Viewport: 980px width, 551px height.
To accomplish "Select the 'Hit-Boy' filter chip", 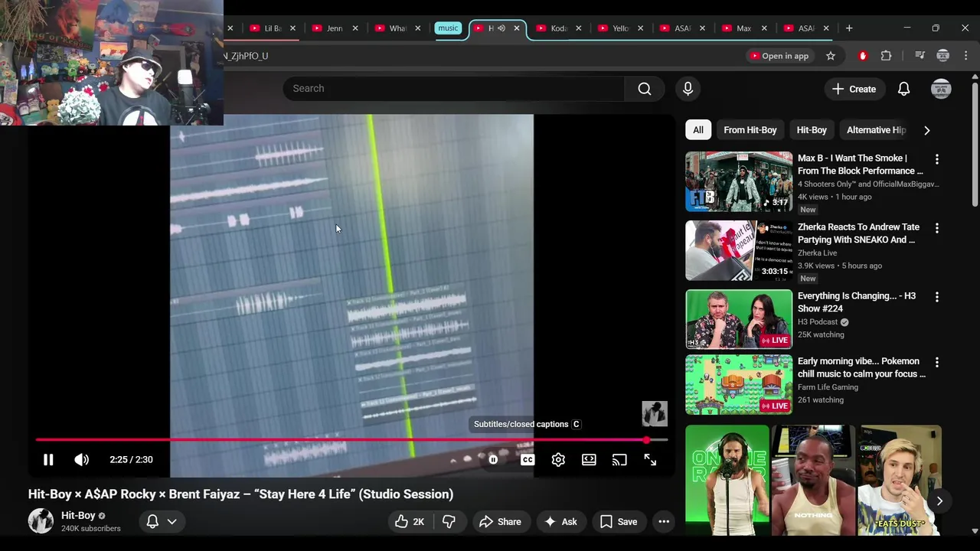I will click(x=812, y=130).
